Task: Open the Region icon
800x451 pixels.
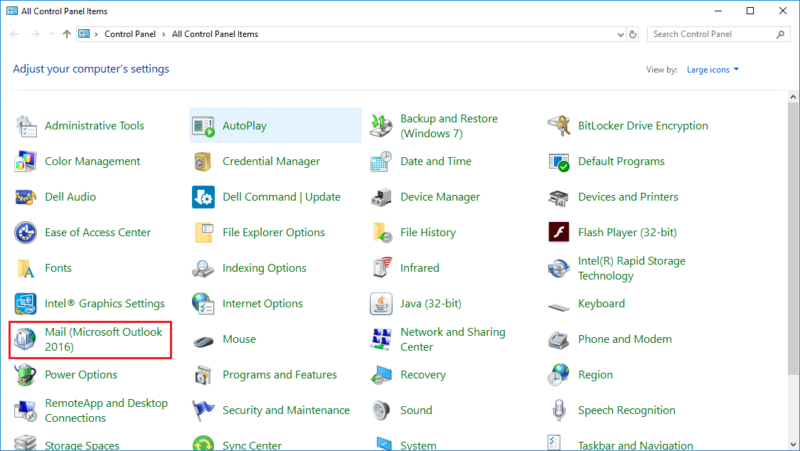Action: (x=559, y=375)
